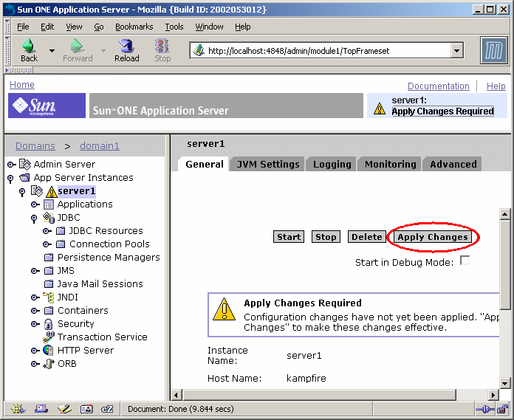
Task: Click the JDBC database icon
Action: point(49,218)
